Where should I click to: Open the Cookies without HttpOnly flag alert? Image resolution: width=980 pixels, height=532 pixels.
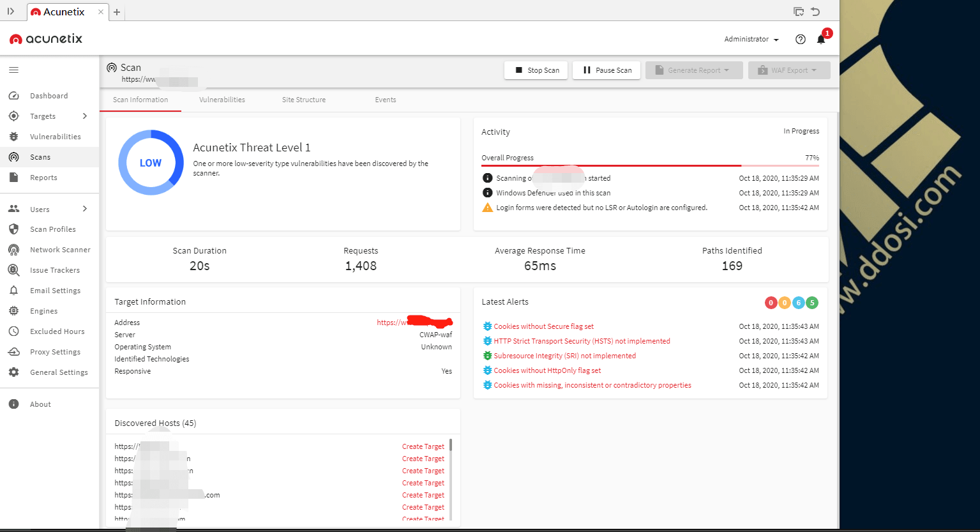click(547, 370)
